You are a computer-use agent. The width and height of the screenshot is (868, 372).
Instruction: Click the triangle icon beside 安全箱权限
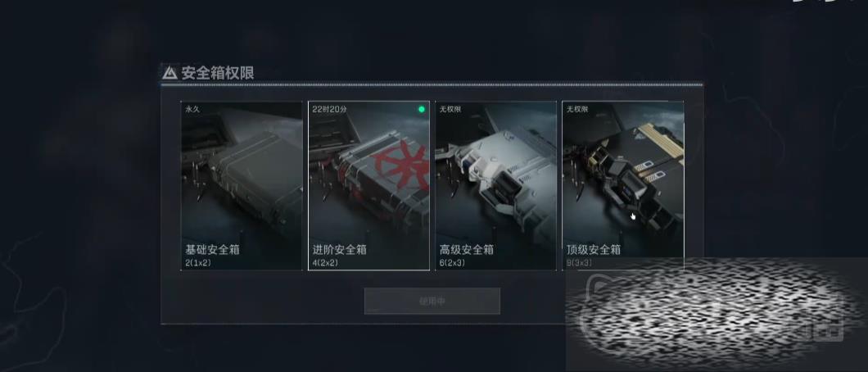[170, 73]
